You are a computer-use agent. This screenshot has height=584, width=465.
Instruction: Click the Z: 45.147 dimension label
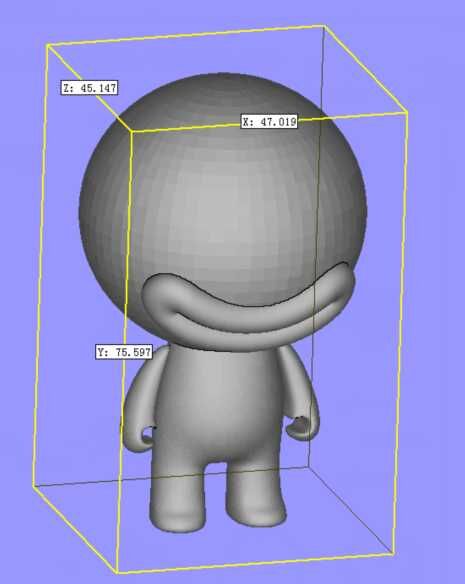pyautogui.click(x=89, y=88)
